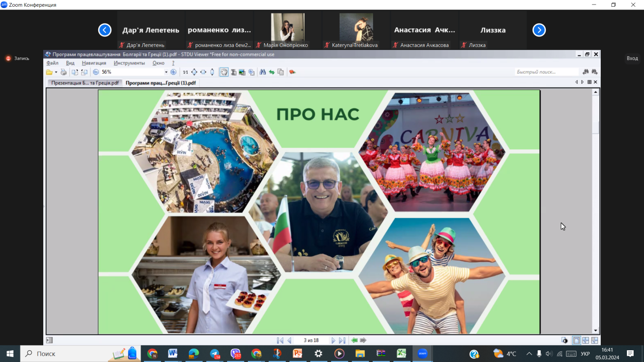This screenshot has width=644, height=362.
Task: Go to next page arrow
Action: pos(333,340)
